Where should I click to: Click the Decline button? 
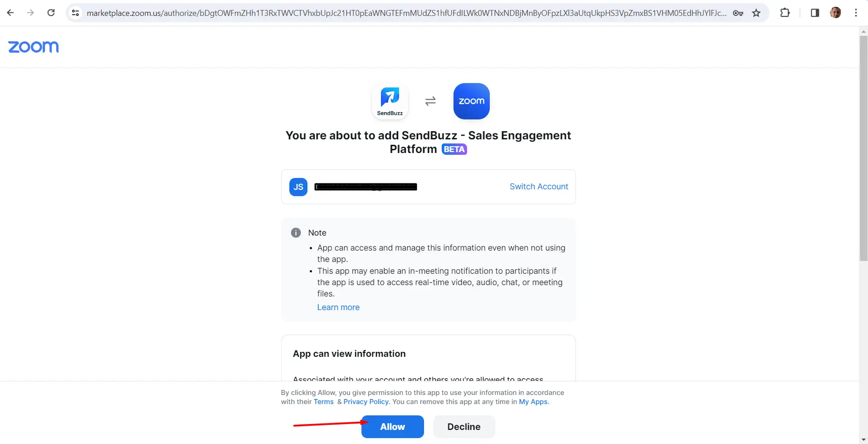tap(464, 427)
